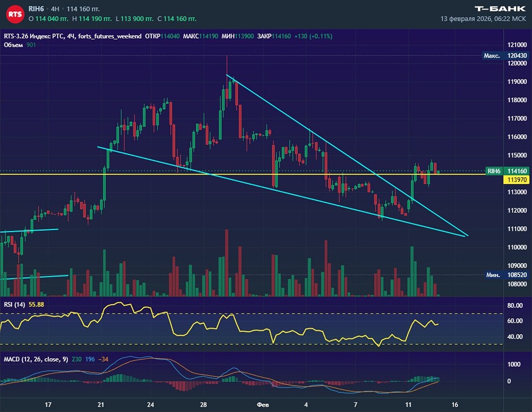Viewport: 532px width, 412px height.
Task: Click the RIH6 ticker in header
Action: point(36,9)
